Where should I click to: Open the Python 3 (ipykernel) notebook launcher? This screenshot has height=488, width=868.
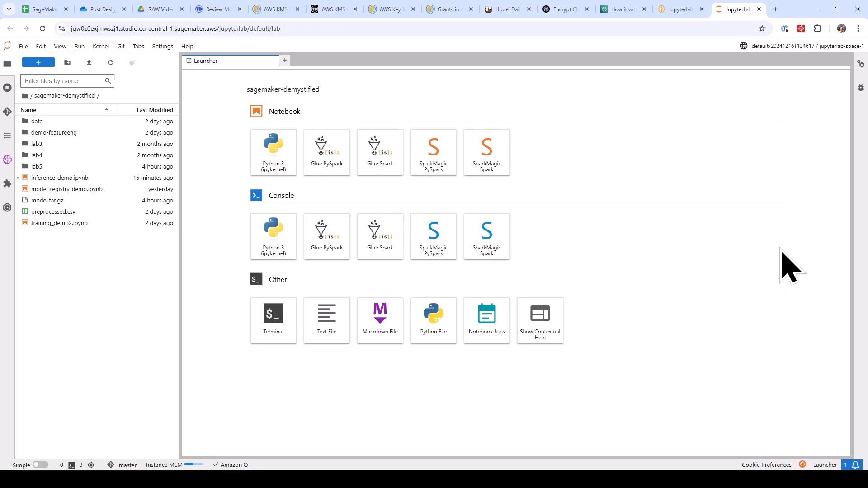pyautogui.click(x=274, y=152)
